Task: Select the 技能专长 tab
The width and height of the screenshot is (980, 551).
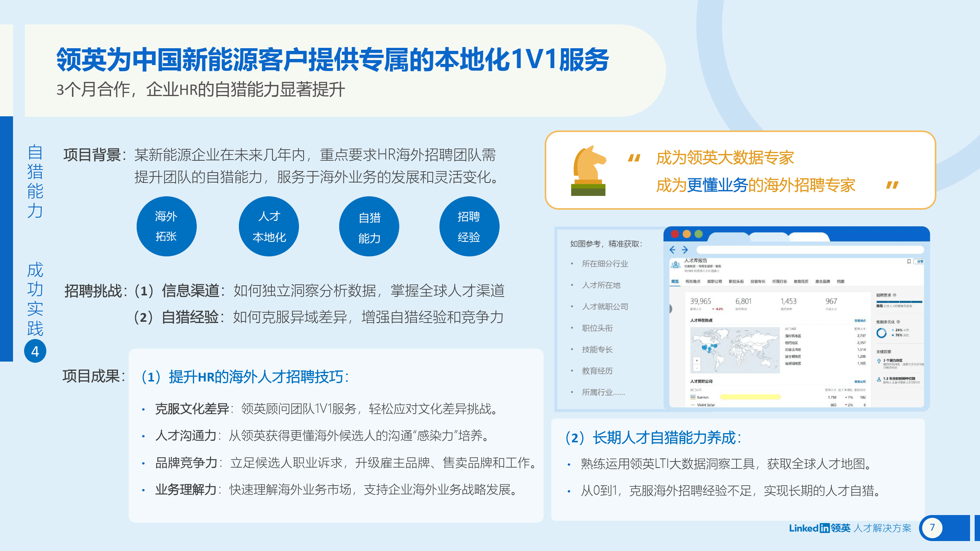Action: [758, 281]
